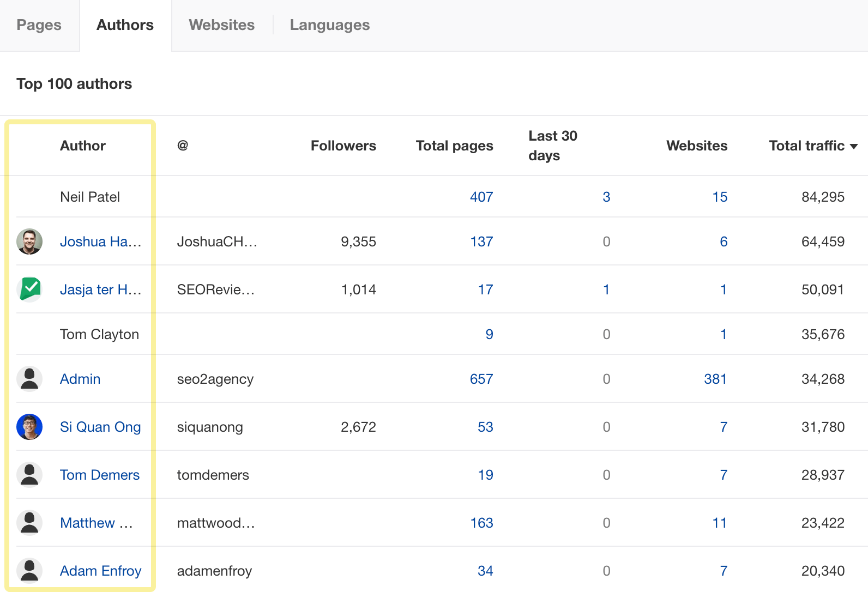Click the 35,676 total traffic value

(x=823, y=334)
